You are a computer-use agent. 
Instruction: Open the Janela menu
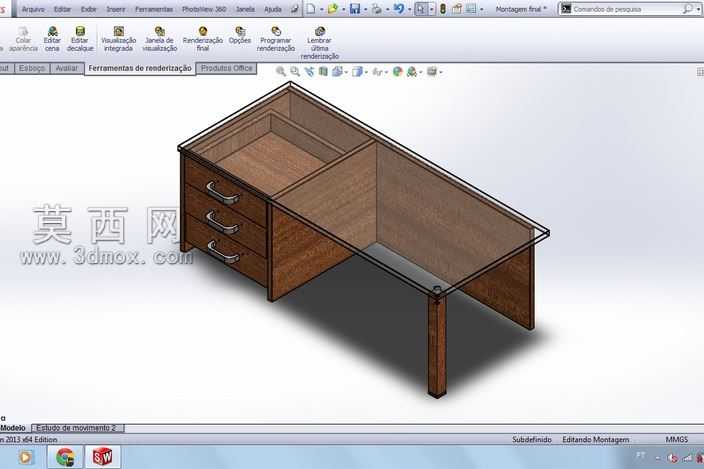click(x=245, y=9)
